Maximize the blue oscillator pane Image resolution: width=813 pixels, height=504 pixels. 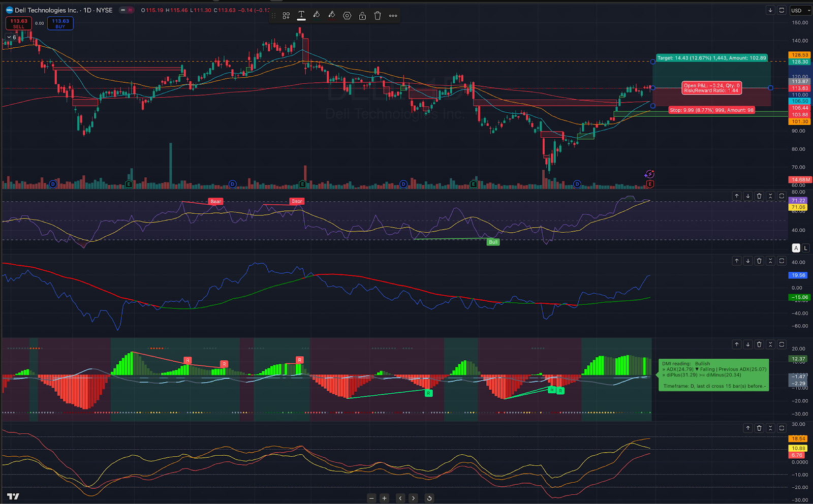pyautogui.click(x=781, y=261)
